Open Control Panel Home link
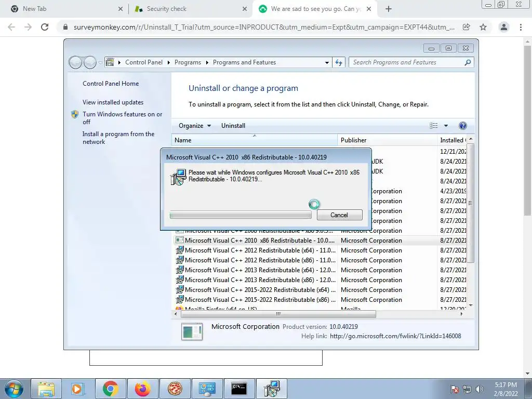The width and height of the screenshot is (532, 399). [111, 84]
